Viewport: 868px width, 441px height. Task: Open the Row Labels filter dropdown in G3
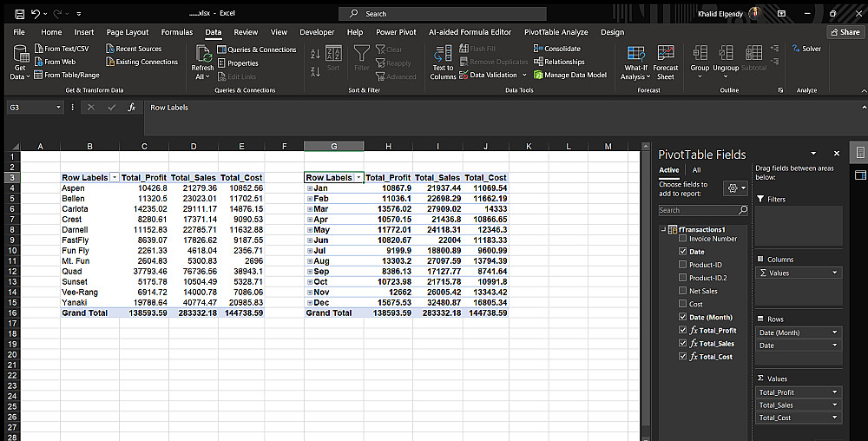click(x=358, y=178)
